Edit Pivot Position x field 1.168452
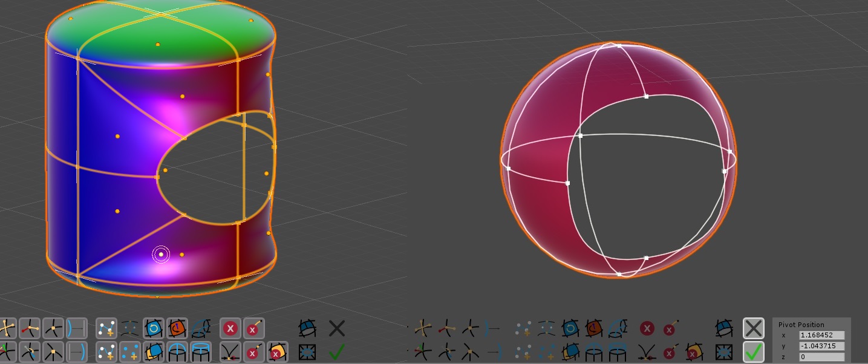The width and height of the screenshot is (868, 364). tap(822, 335)
